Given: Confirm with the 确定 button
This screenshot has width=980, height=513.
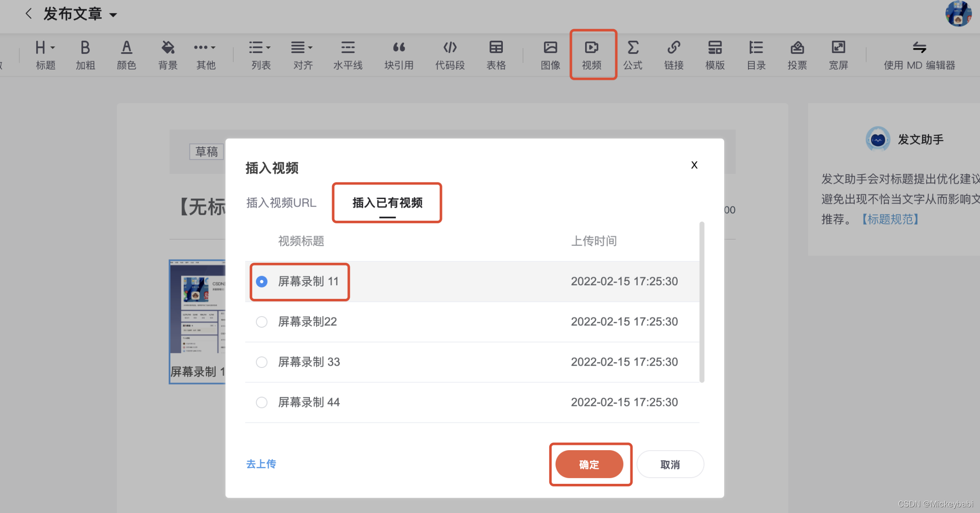Looking at the screenshot, I should coord(589,464).
